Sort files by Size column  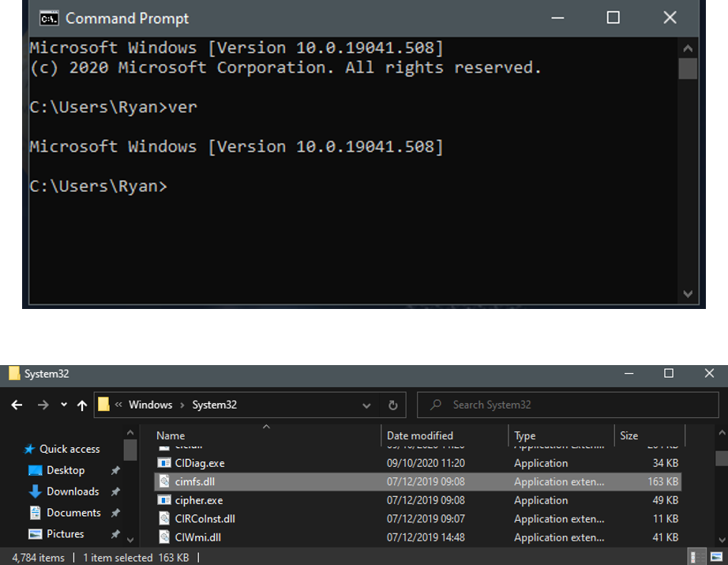coord(629,436)
